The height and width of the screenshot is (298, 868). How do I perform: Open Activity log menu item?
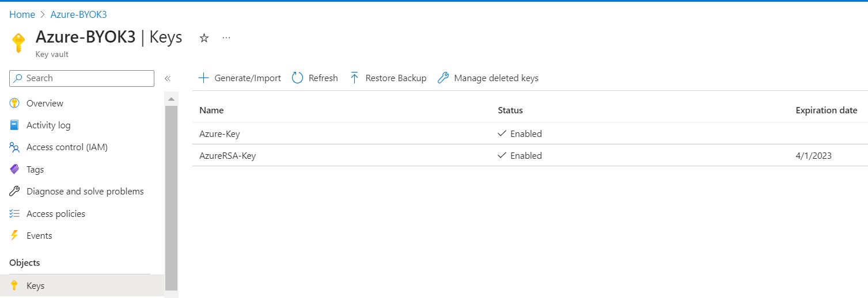48,125
